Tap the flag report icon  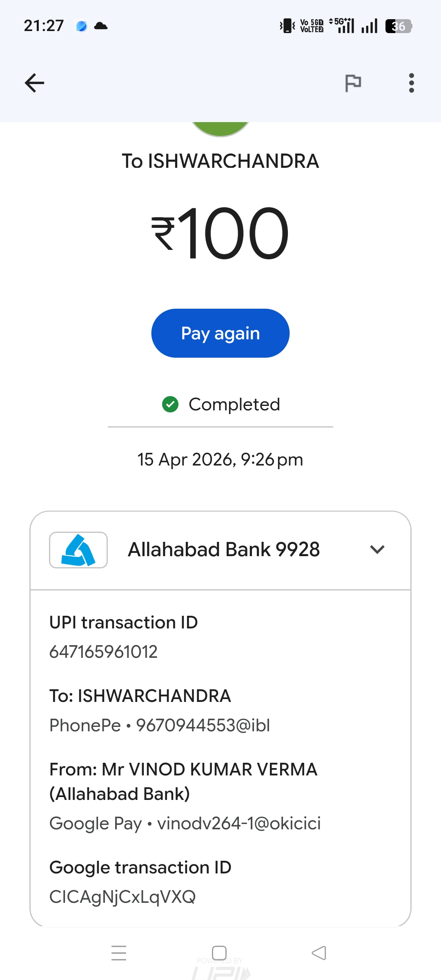point(353,83)
